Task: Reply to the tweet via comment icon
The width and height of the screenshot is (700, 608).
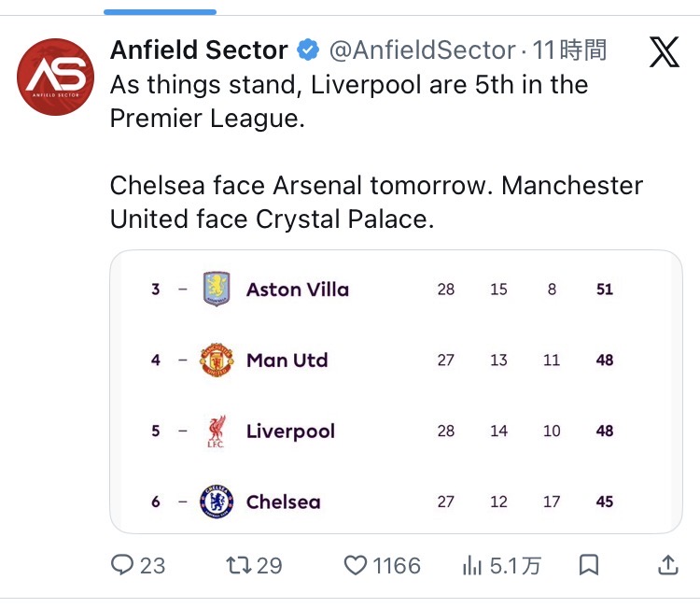Action: [x=123, y=564]
